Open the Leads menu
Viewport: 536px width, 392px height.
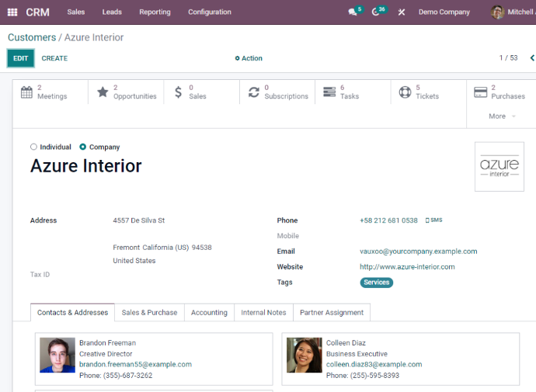pyautogui.click(x=112, y=12)
